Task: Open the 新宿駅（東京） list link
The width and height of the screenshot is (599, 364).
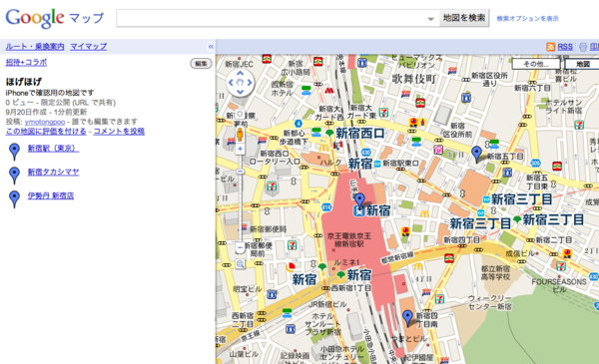Action: click(53, 149)
